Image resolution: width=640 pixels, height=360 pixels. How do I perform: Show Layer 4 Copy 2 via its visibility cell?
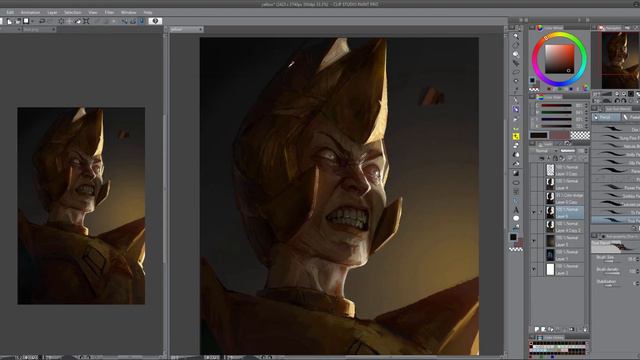click(534, 227)
